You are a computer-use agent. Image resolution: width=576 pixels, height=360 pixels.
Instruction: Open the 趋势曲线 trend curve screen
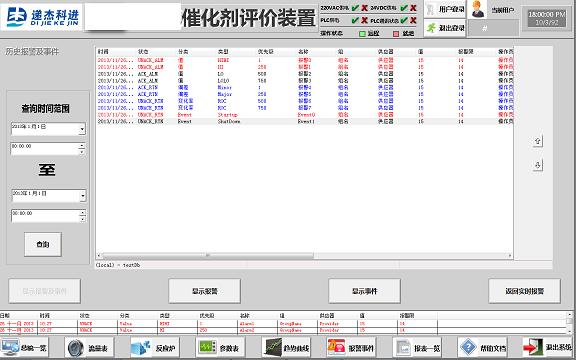[x=286, y=347]
